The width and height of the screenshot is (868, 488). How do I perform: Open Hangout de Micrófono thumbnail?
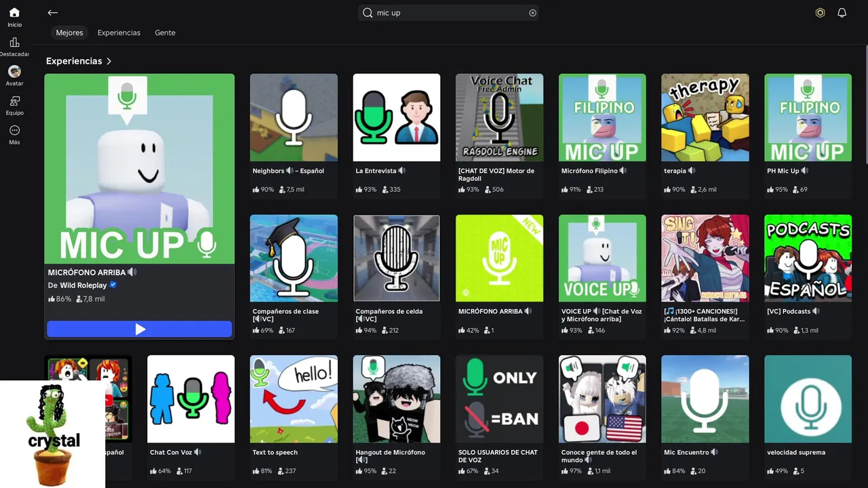[x=397, y=399]
